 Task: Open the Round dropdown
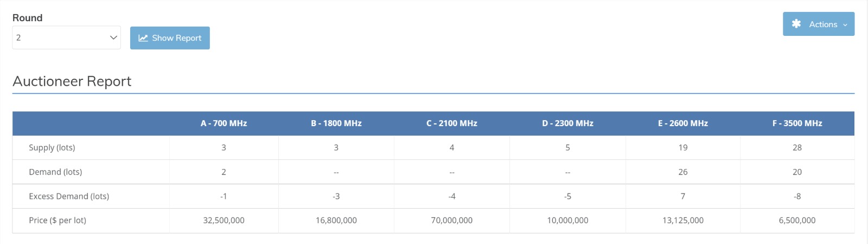pyautogui.click(x=66, y=37)
